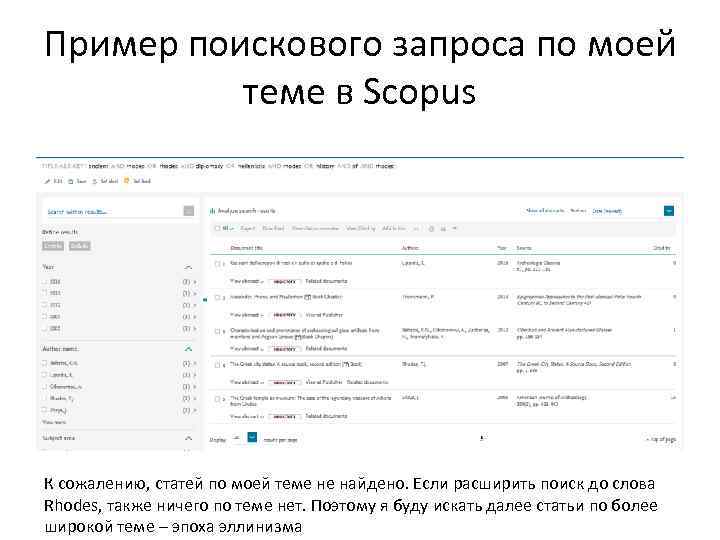Collapse the Author name filter section
This screenshot has height=540, width=720.
tap(188, 349)
